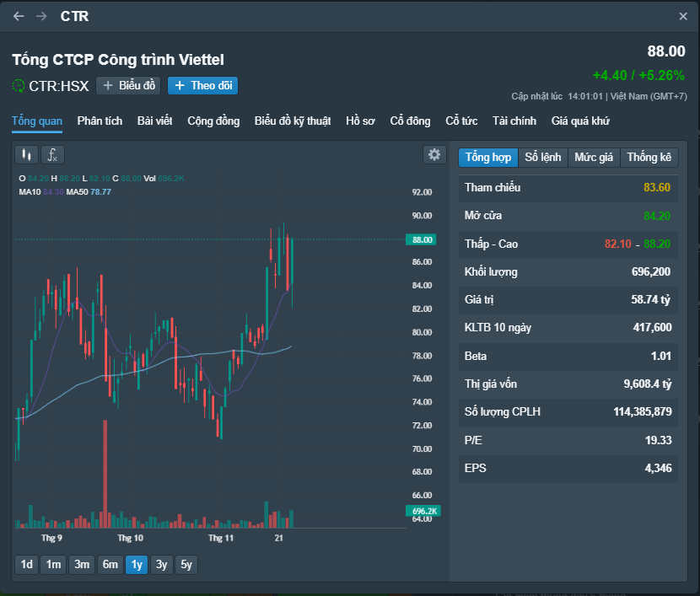
Task: Set chart range to 1y
Action: pos(137,565)
